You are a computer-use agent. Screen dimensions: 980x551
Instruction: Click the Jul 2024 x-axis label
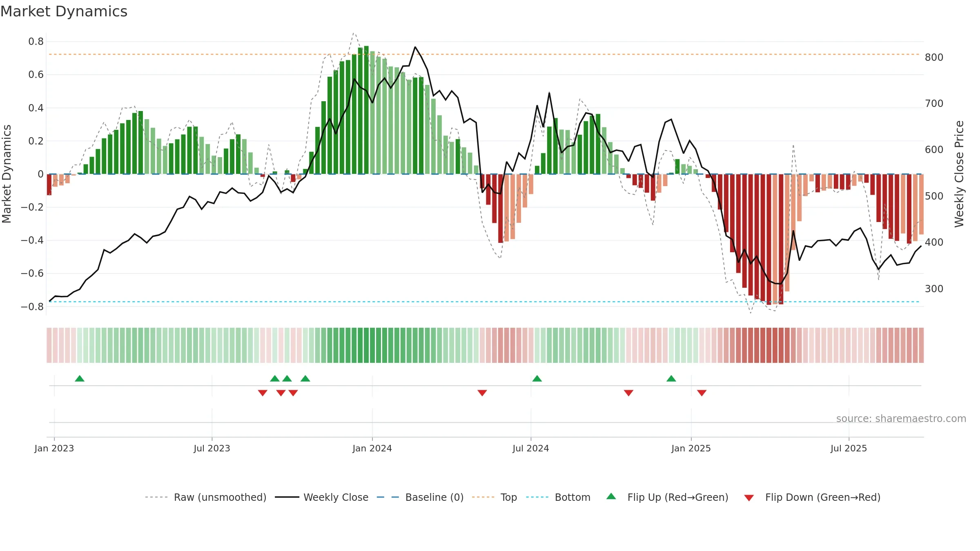(531, 448)
